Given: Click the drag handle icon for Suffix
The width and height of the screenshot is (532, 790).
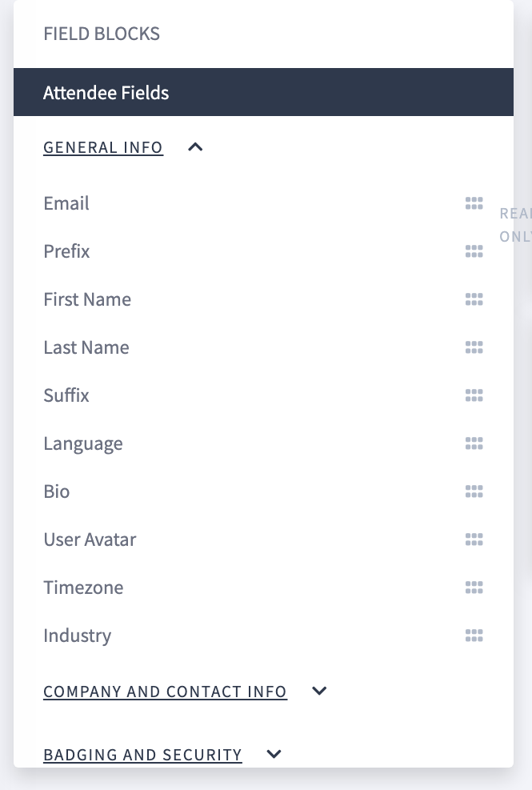Looking at the screenshot, I should coord(474,395).
